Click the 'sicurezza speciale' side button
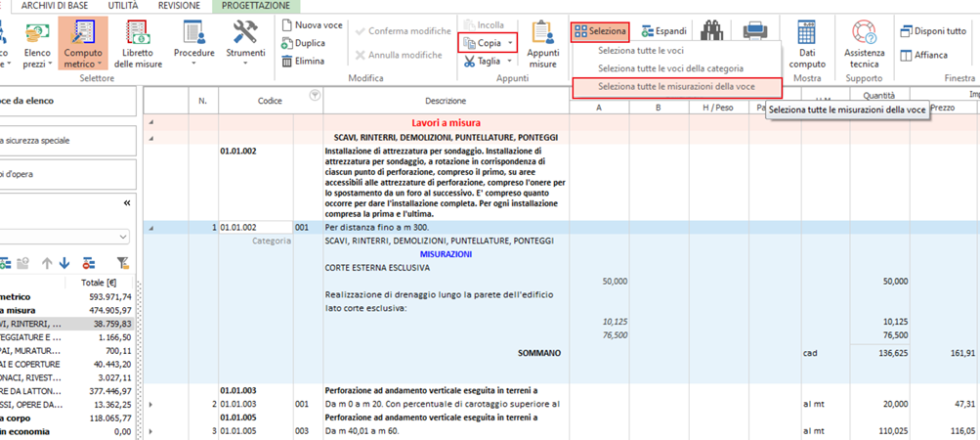Viewport: 980px width, 440px height. tap(68, 141)
